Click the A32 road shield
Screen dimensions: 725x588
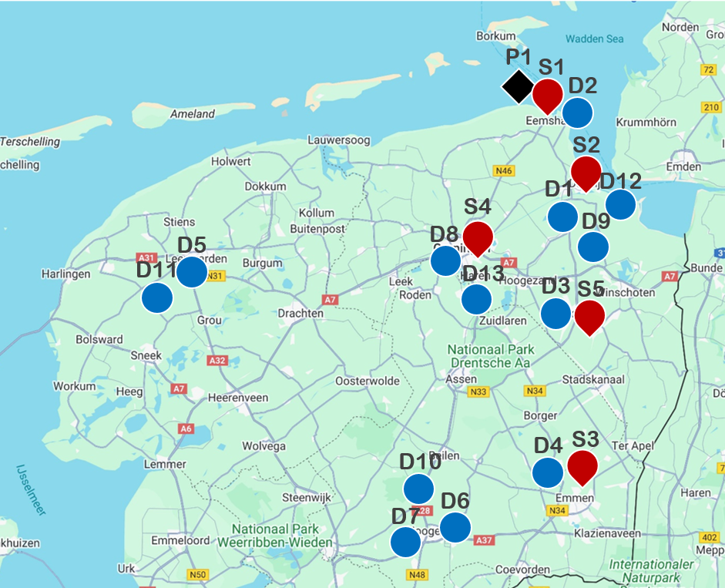(217, 361)
